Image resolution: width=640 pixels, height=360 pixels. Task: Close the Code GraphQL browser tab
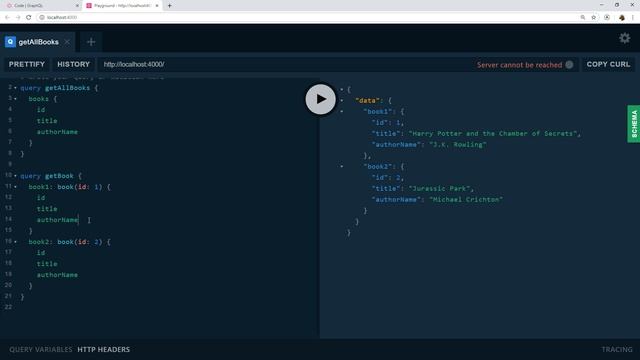pyautogui.click(x=77, y=6)
